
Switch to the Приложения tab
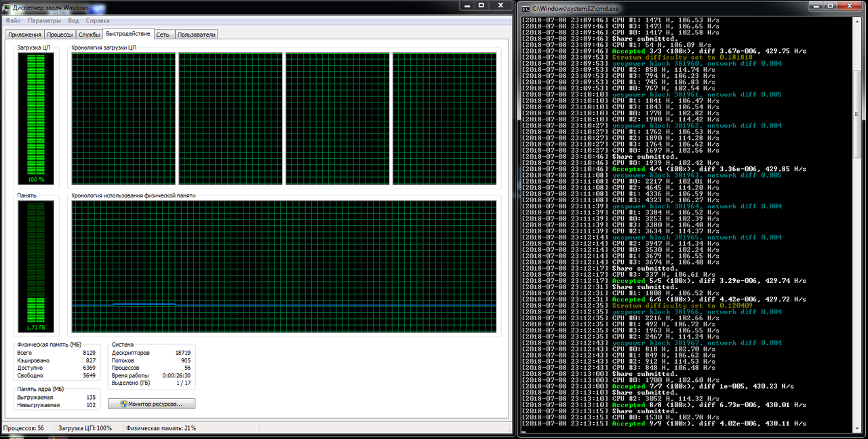coord(24,34)
